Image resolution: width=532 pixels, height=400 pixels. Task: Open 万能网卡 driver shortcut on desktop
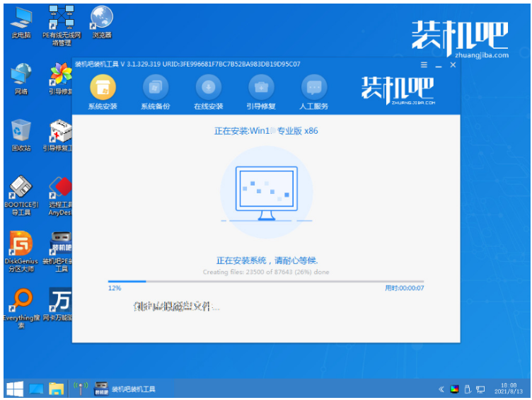62,303
